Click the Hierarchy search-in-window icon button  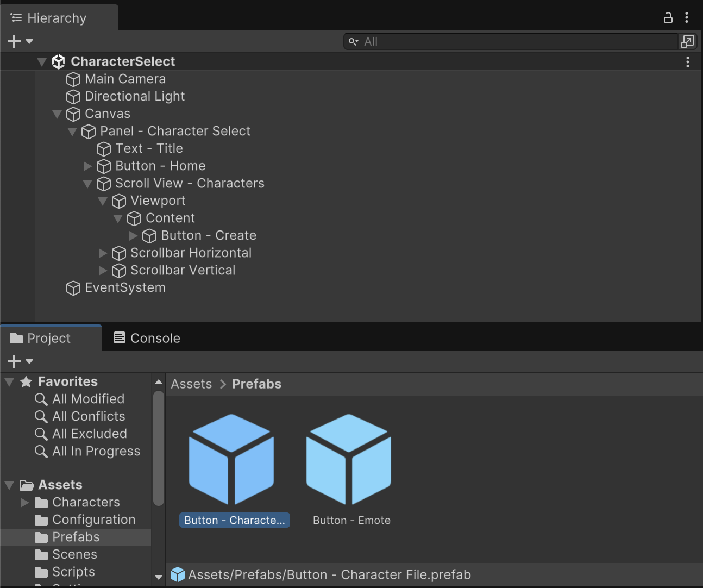pos(687,41)
